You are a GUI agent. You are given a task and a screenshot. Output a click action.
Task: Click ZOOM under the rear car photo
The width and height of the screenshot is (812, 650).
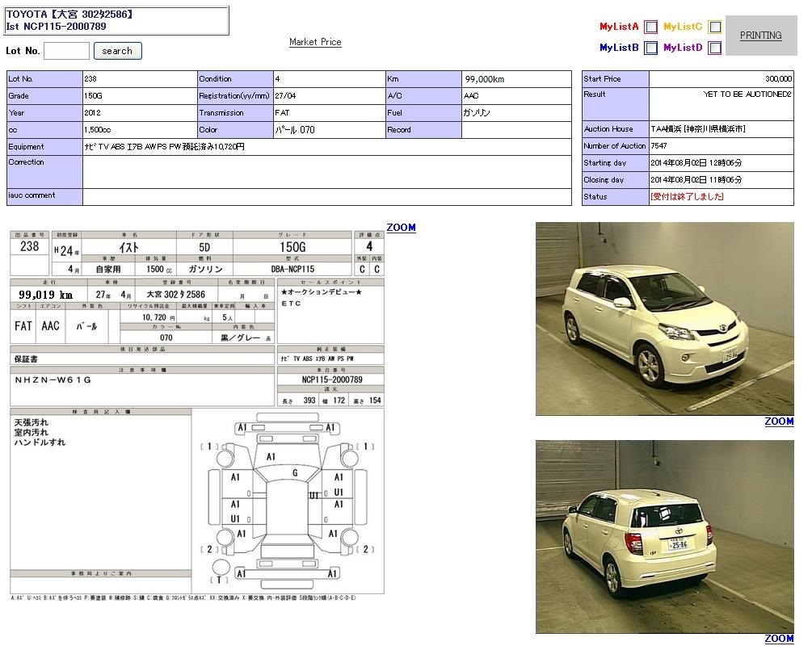point(779,639)
